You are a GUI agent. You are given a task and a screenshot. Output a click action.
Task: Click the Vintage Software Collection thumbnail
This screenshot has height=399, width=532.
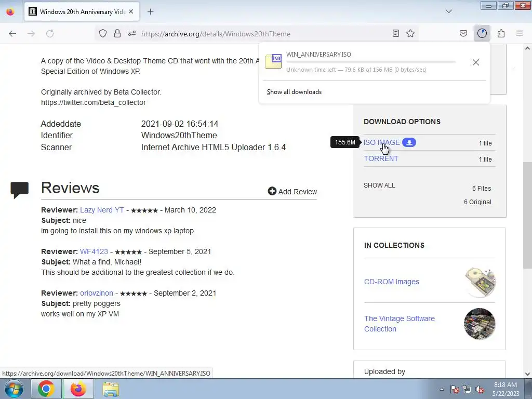click(480, 324)
